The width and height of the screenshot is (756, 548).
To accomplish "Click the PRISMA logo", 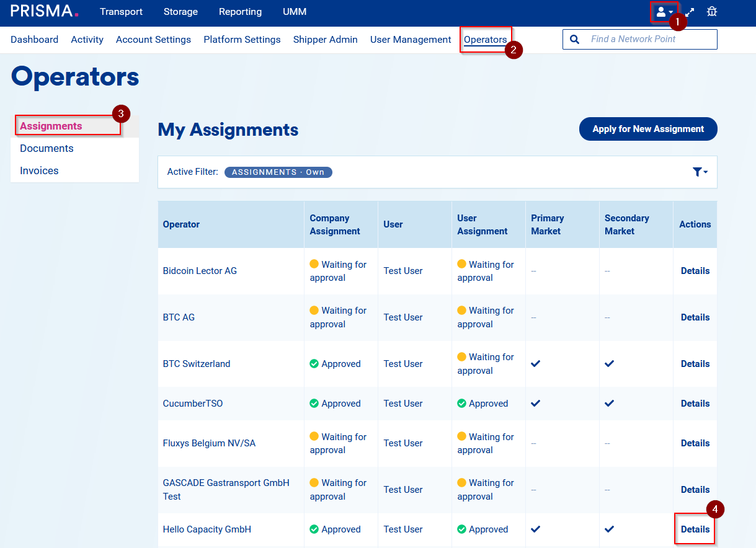I will [45, 12].
